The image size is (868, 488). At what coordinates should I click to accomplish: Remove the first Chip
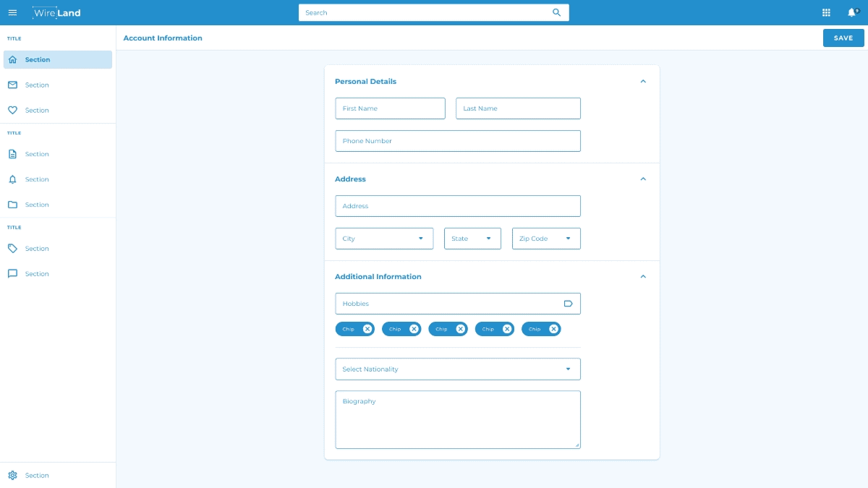tap(367, 329)
